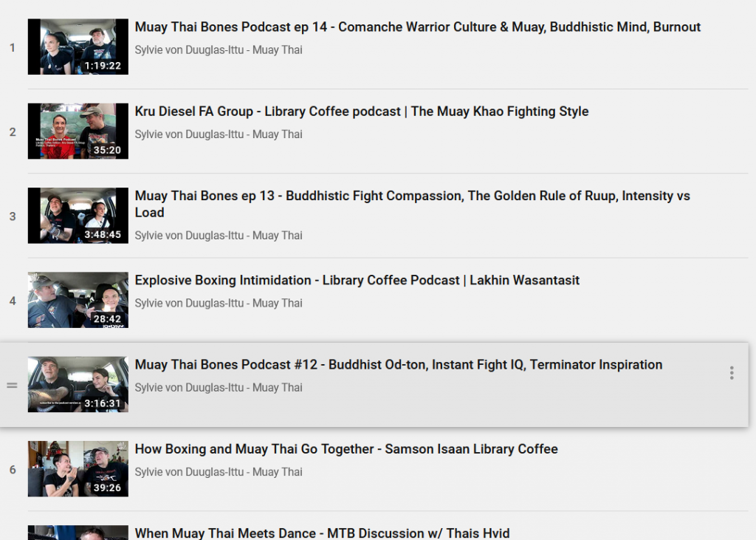756x540 pixels.
Task: Open the Samson Isaan Library Coffee thumbnail
Action: click(78, 469)
